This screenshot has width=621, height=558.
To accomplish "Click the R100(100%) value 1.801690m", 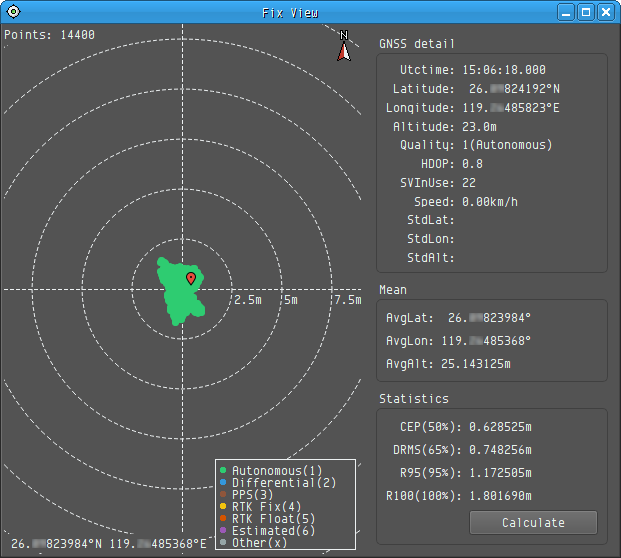I will tap(500, 496).
